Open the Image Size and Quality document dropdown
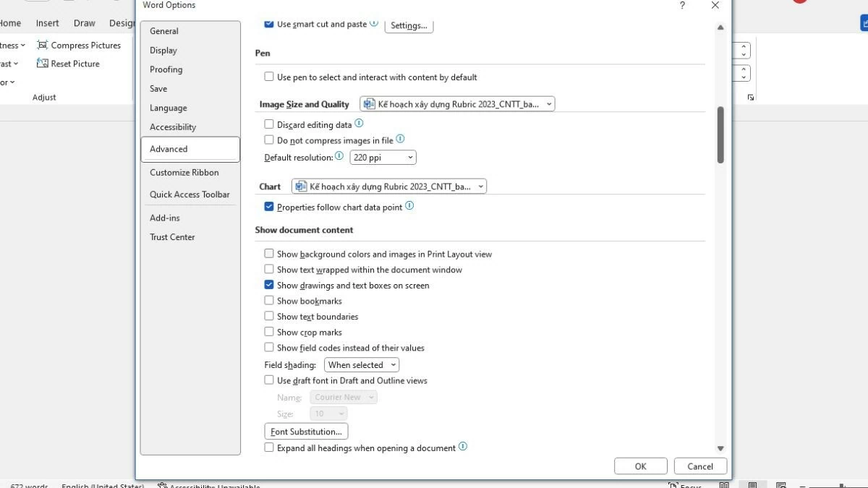 [x=457, y=104]
